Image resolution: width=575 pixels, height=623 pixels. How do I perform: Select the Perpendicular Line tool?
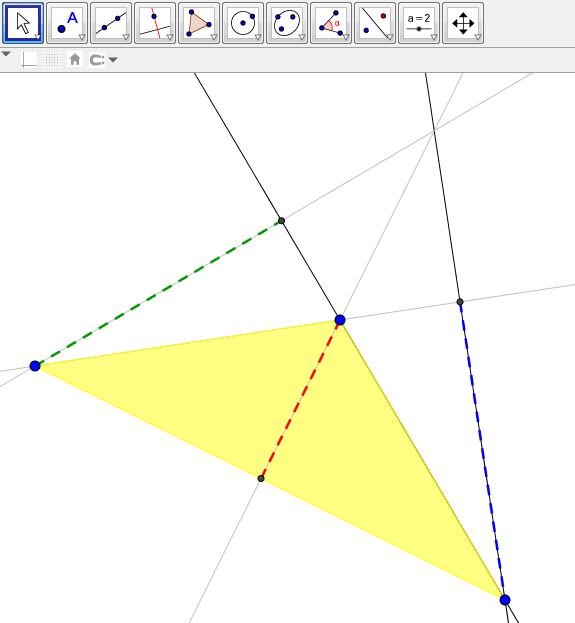(155, 23)
